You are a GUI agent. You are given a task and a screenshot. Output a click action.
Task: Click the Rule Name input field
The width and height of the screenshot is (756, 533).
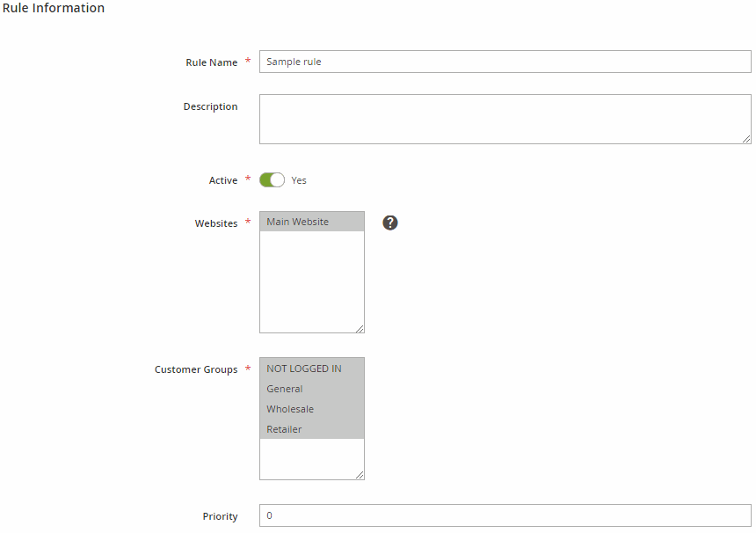click(505, 62)
